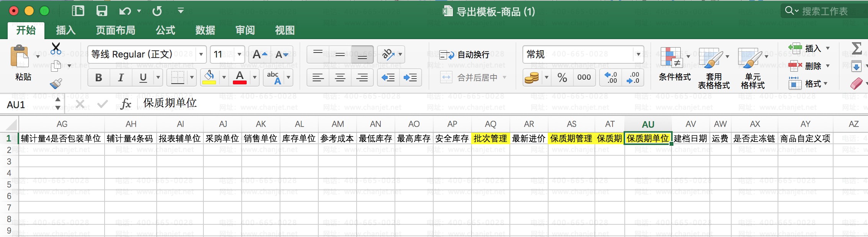The width and height of the screenshot is (868, 237).
Task: Switch to the 视图 tab
Action: click(x=285, y=30)
